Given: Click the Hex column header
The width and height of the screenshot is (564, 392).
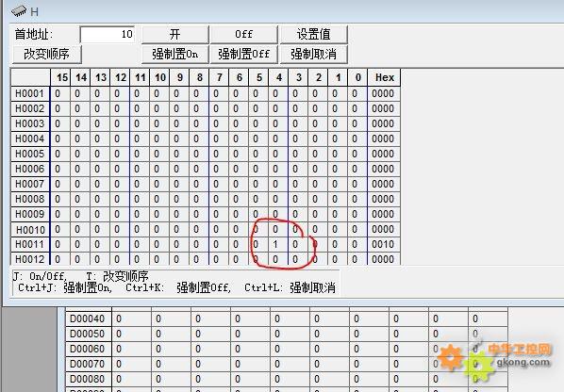Looking at the screenshot, I should pos(384,77).
